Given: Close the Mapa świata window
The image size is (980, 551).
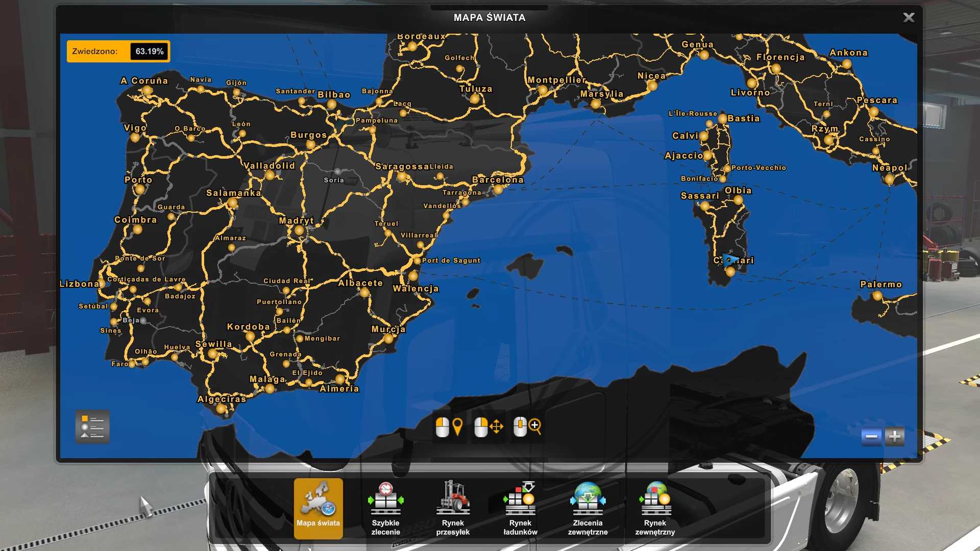Looking at the screenshot, I should pos(909,18).
